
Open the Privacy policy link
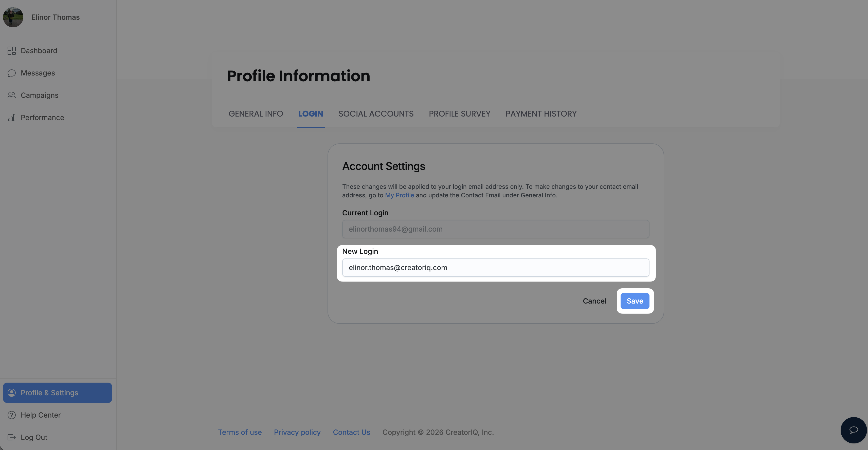point(297,433)
